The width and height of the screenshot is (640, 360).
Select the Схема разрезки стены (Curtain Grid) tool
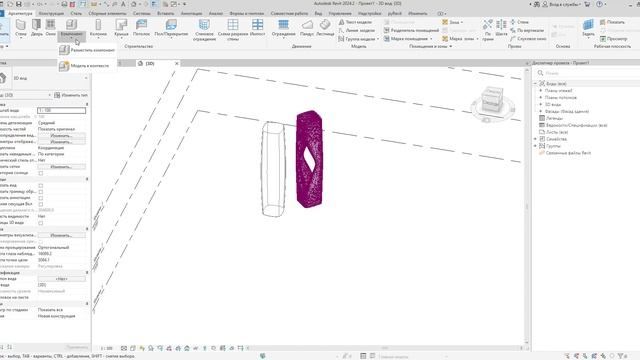[x=233, y=30]
